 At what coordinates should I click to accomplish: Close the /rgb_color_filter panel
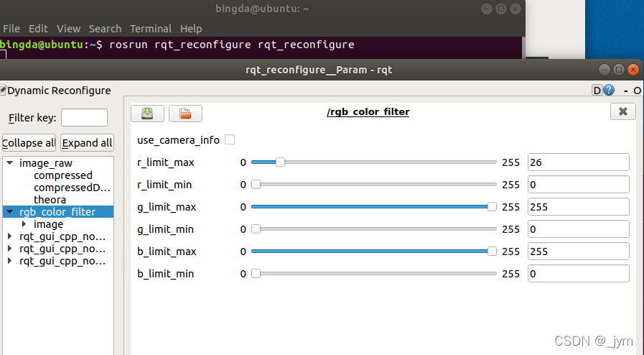[x=622, y=111]
